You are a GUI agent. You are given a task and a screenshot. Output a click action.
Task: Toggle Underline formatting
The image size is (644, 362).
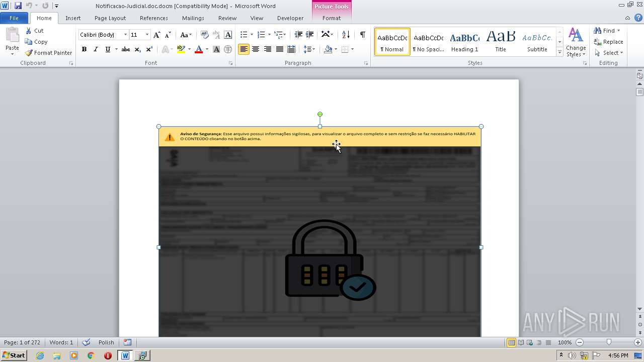point(108,49)
